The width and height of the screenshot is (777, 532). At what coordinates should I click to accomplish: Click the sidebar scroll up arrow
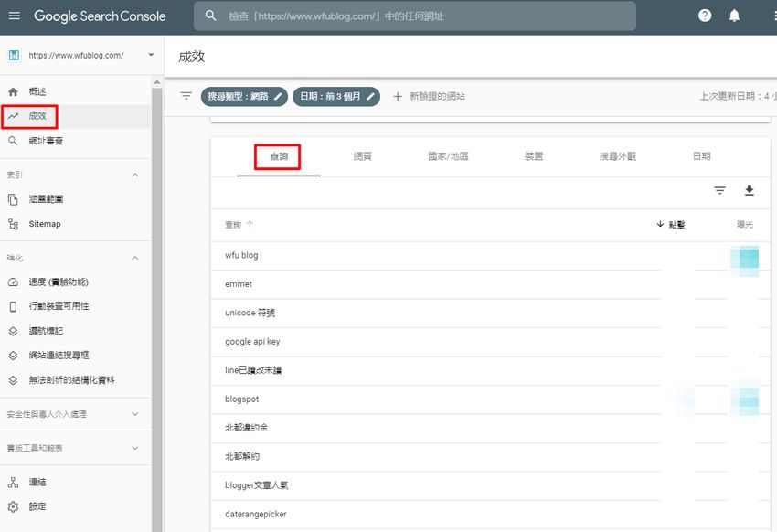click(156, 82)
